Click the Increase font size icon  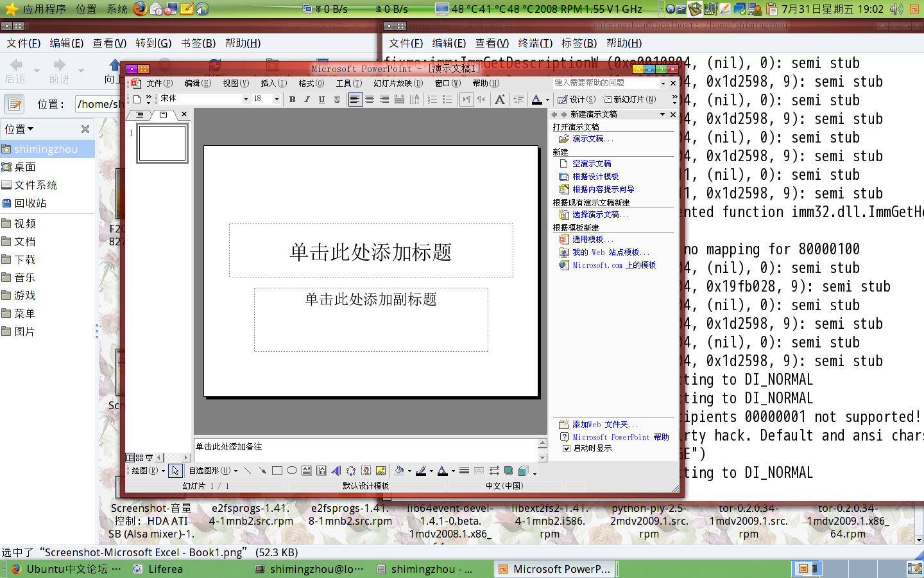point(500,99)
